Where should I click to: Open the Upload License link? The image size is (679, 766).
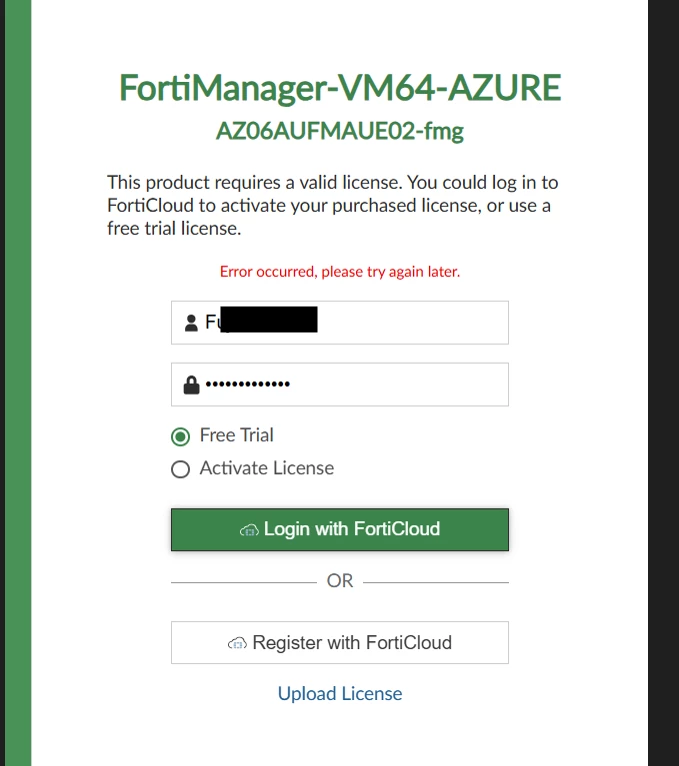click(x=340, y=694)
